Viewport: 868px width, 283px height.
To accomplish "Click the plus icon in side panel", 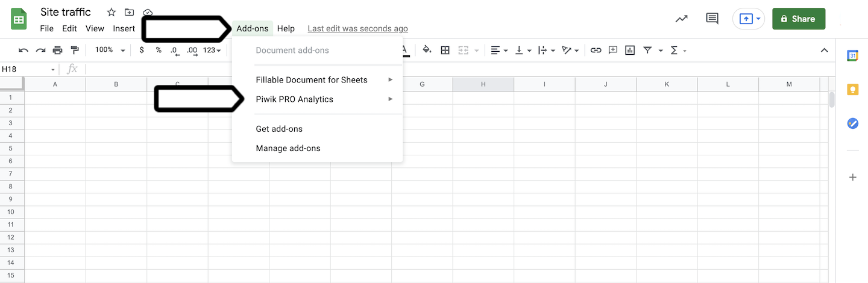I will pos(852,177).
